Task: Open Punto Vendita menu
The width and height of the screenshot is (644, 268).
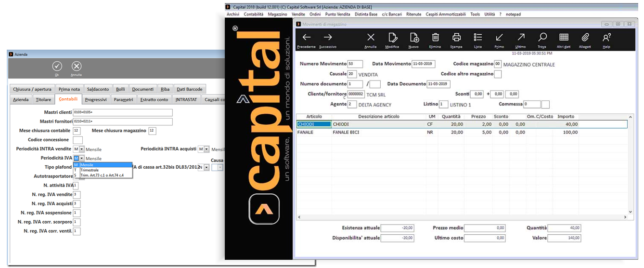Action: 338,14
